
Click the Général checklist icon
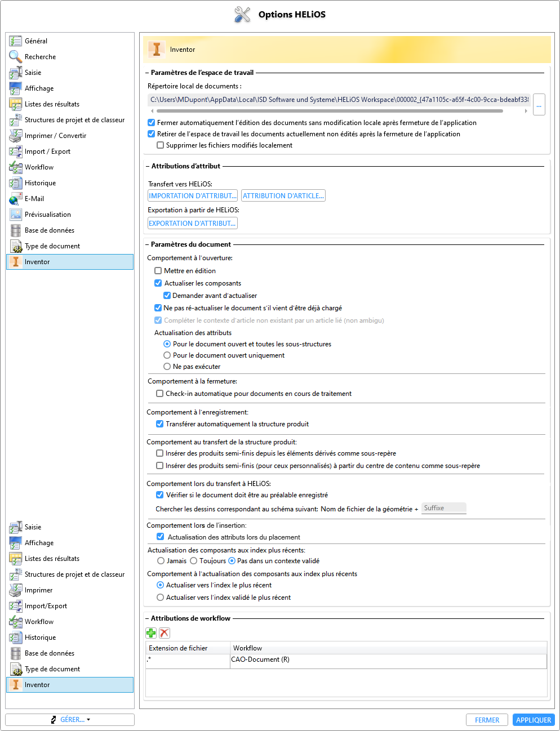click(15, 41)
